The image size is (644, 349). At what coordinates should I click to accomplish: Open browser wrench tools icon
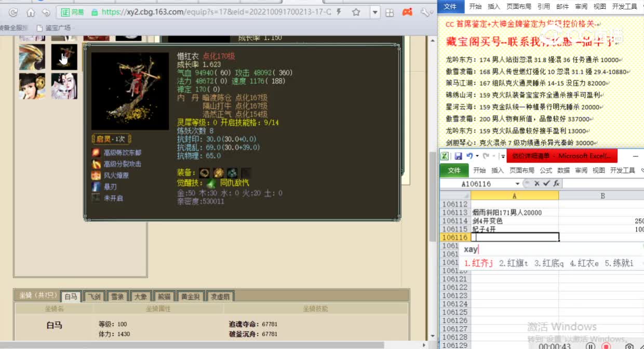tap(426, 12)
